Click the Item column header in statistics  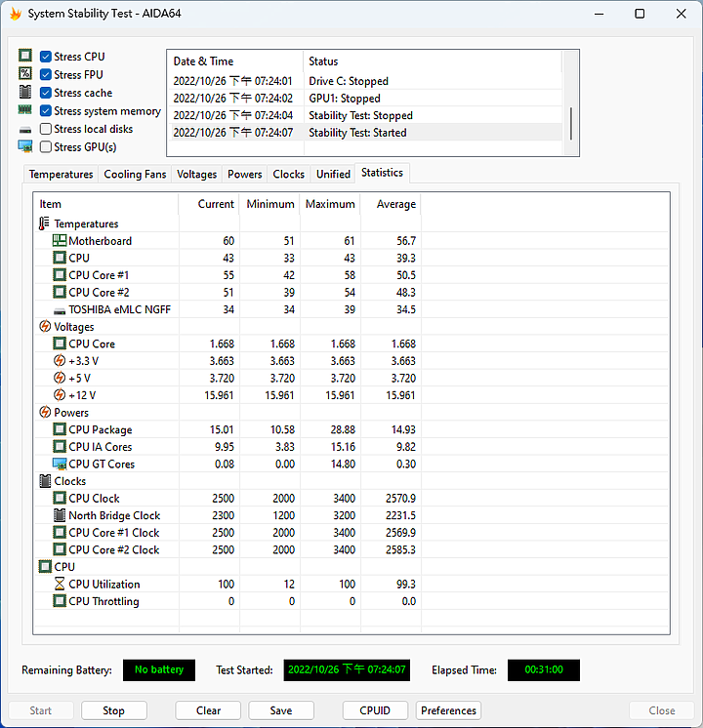tap(106, 204)
